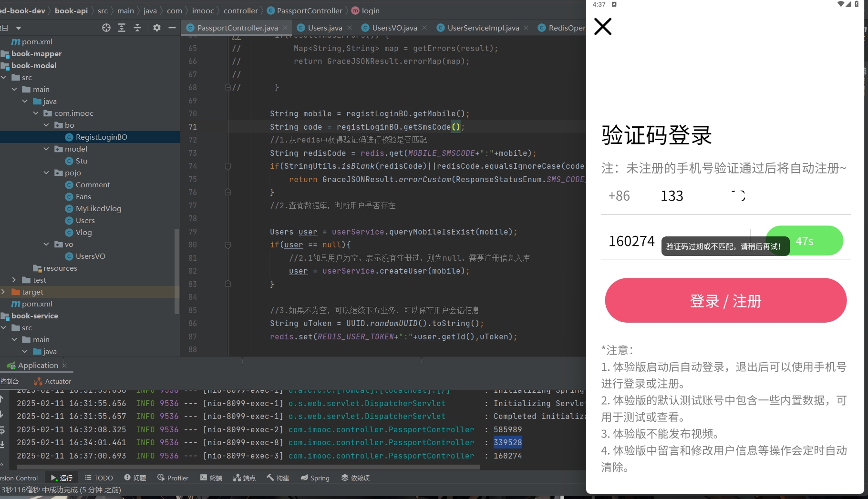Image resolution: width=868 pixels, height=499 pixels.
Task: Open the 运行 tool window
Action: (x=62, y=478)
